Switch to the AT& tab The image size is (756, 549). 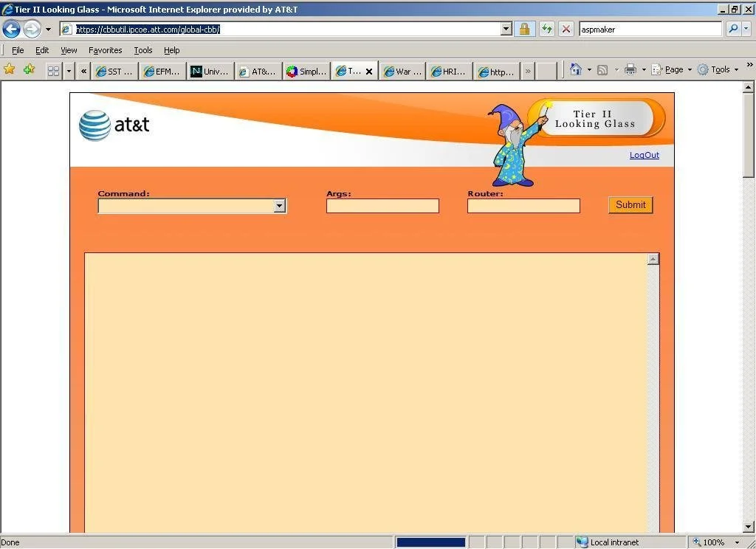(258, 72)
